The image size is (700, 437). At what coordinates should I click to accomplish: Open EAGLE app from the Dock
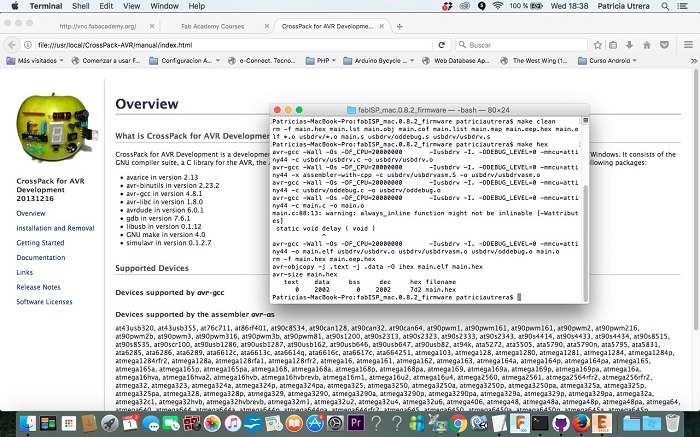(x=602, y=422)
